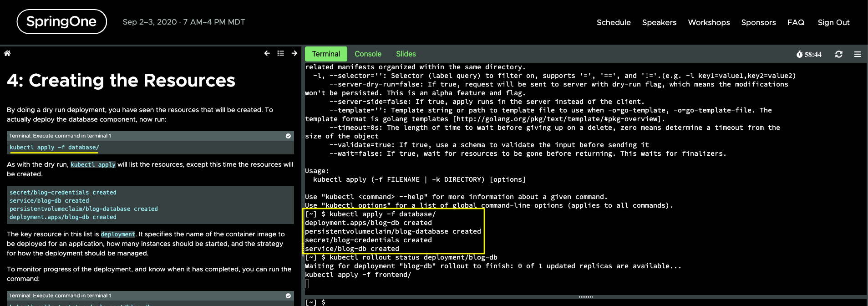Switch to the Console tab
Viewport: 868px width, 306px height.
(368, 54)
